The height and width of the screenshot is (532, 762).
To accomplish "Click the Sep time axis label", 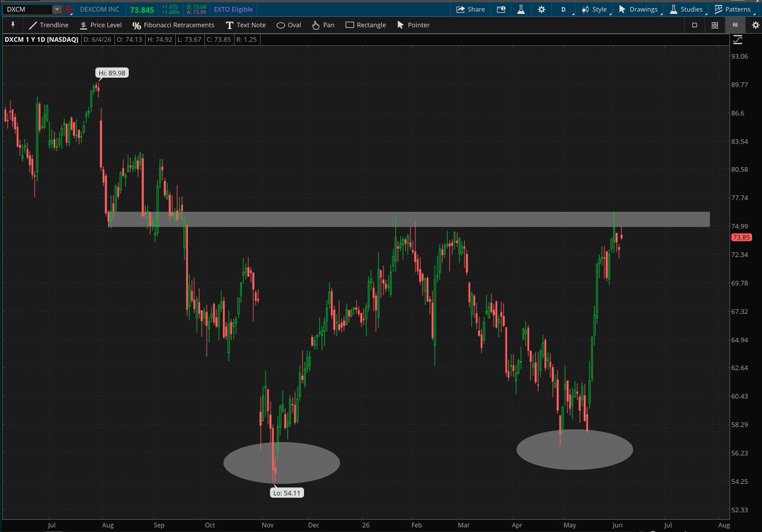I will (x=159, y=526).
